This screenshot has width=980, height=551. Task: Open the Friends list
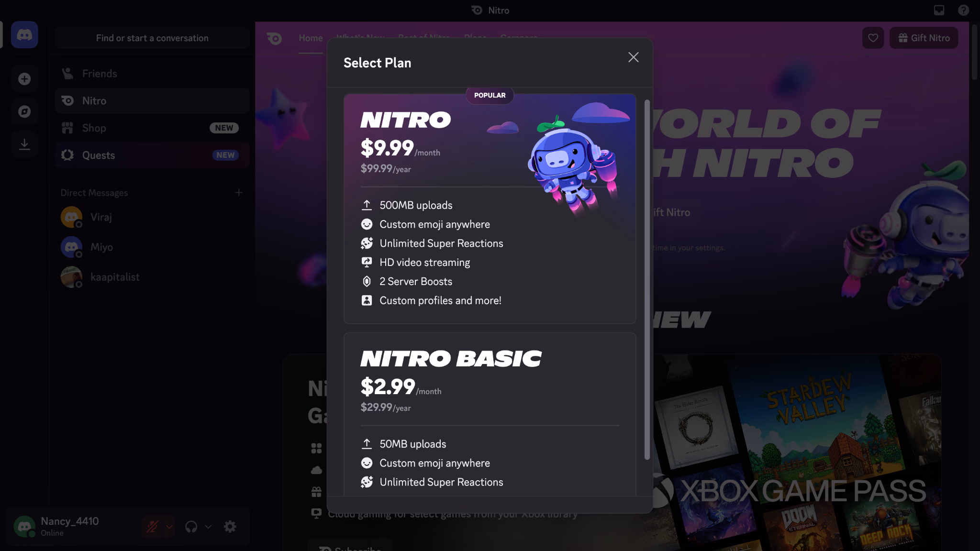pos(152,74)
